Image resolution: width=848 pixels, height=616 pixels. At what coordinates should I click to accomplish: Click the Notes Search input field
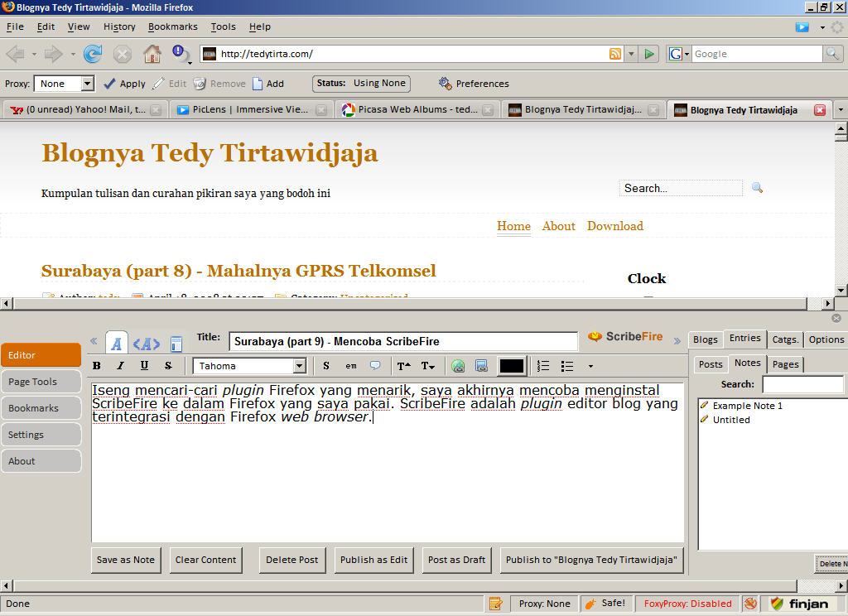[x=804, y=384]
